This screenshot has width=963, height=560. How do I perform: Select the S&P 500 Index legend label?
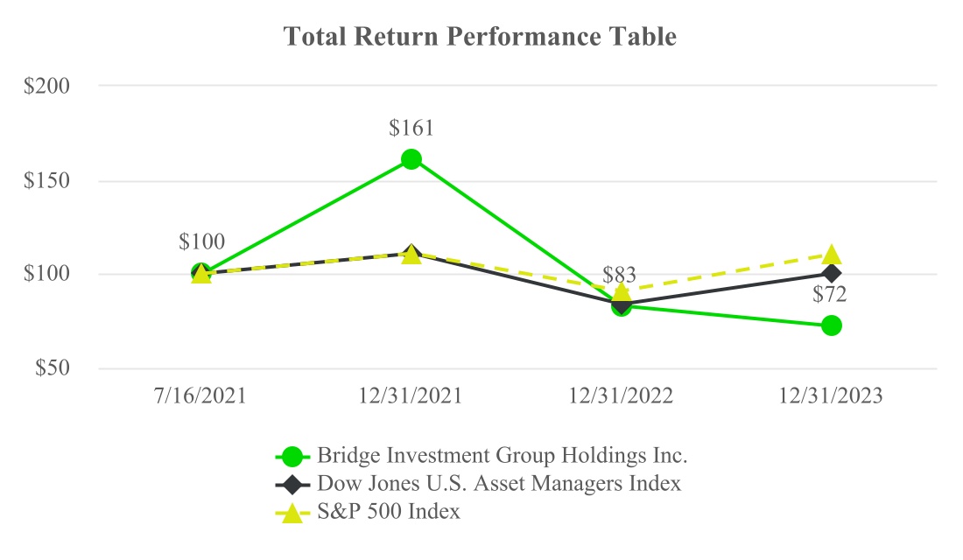pos(389,512)
